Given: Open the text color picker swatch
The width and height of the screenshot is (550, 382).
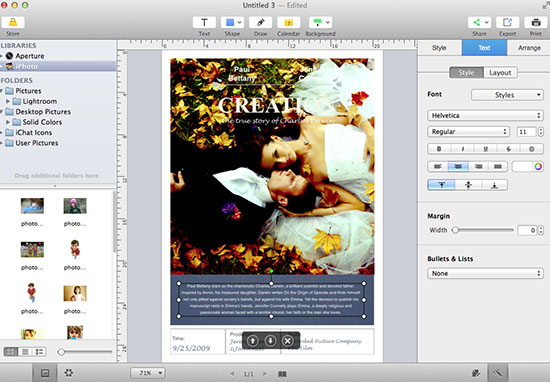Looking at the screenshot, I should [528, 166].
